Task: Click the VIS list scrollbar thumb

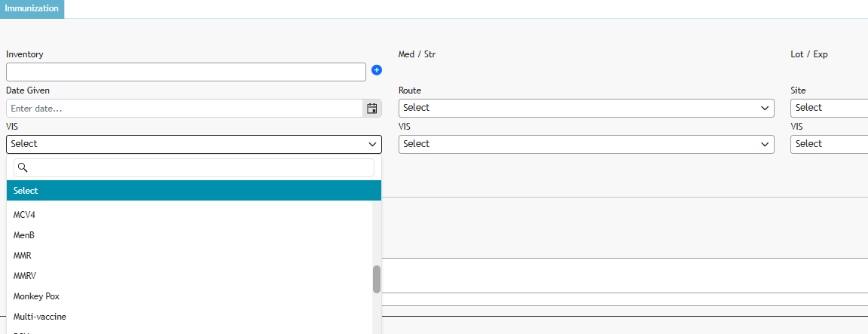Action: pyautogui.click(x=377, y=279)
